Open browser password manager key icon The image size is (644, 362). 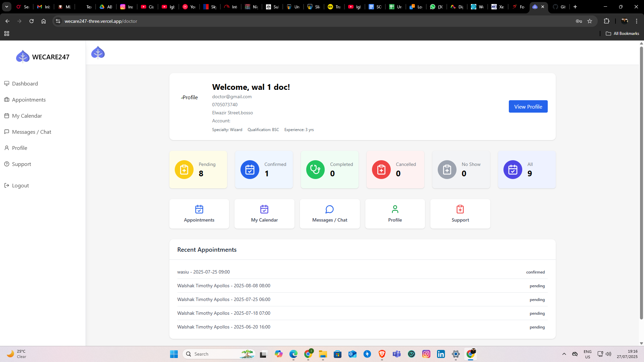pos(579,21)
